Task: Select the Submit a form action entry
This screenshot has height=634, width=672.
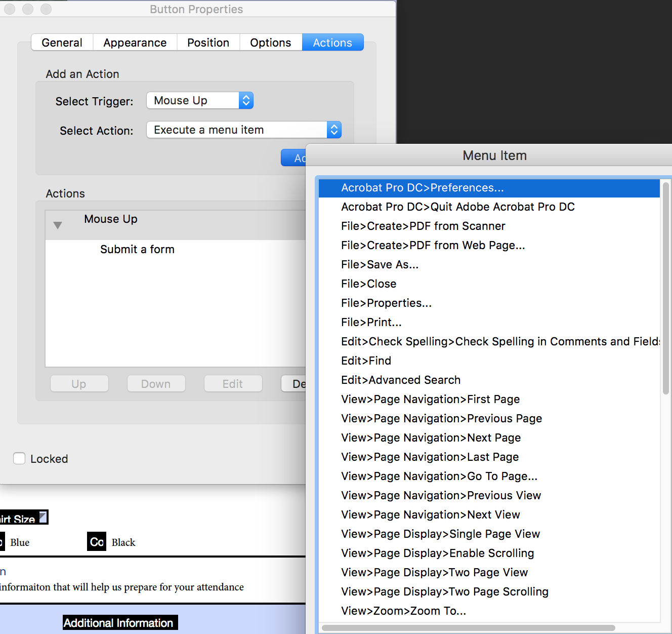Action: (x=137, y=249)
